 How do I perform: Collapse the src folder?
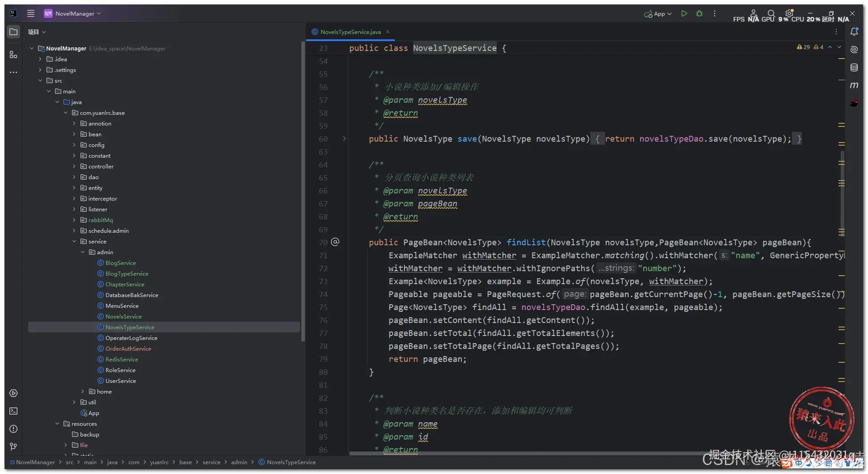click(40, 80)
